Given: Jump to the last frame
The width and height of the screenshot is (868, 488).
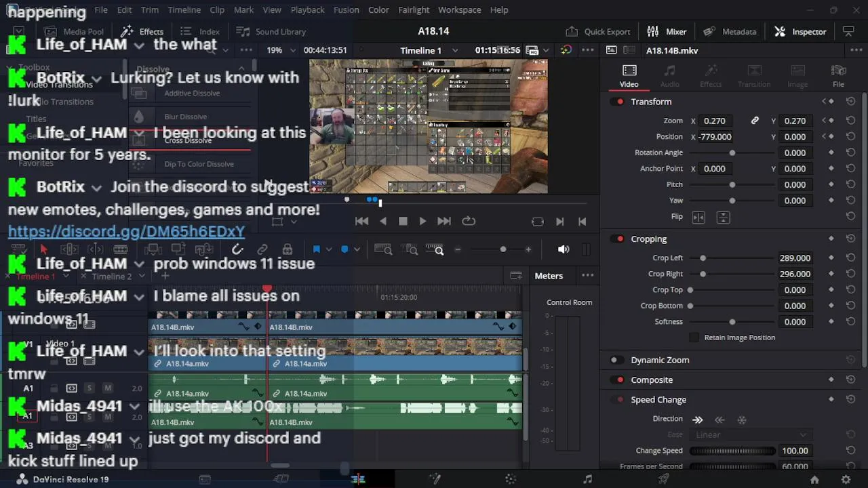Looking at the screenshot, I should (x=444, y=221).
